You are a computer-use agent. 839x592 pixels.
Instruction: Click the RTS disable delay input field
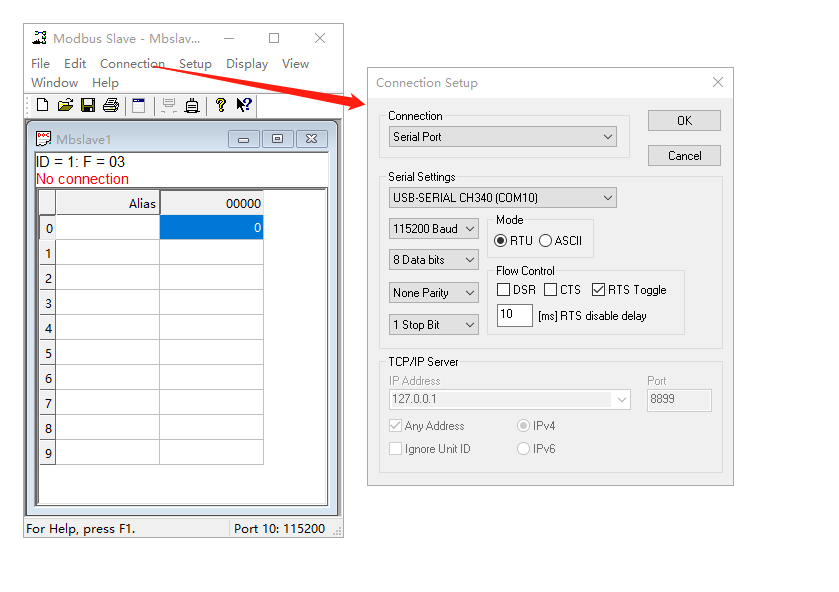tap(514, 316)
